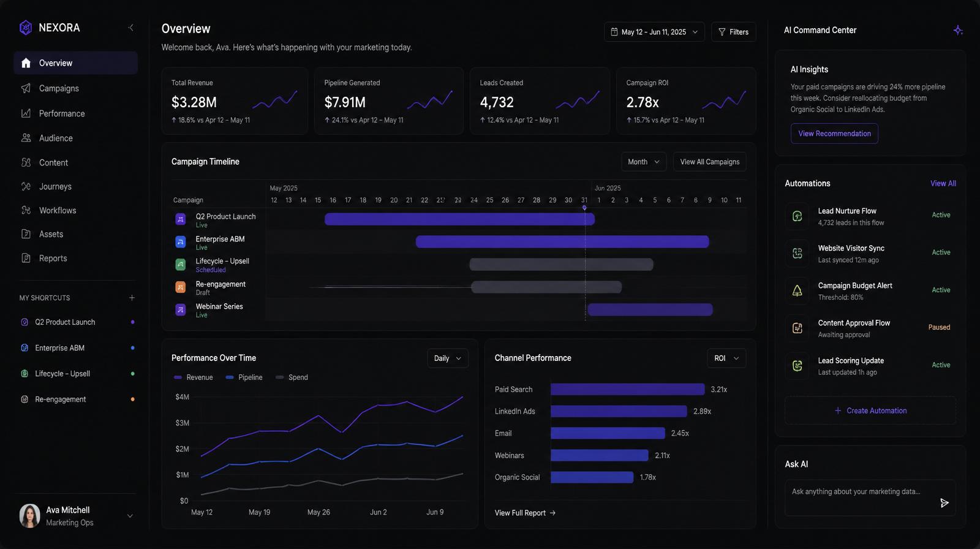
Task: Open Re-engagement shortcut
Action: click(x=77, y=399)
